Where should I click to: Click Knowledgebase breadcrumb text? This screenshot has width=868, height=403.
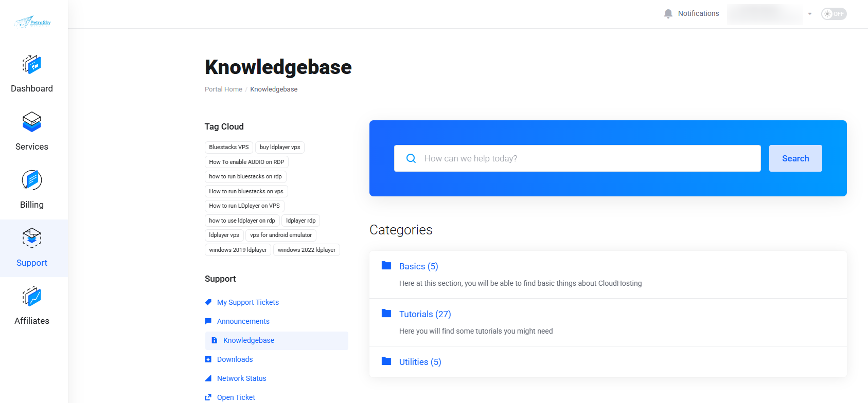pyautogui.click(x=274, y=89)
